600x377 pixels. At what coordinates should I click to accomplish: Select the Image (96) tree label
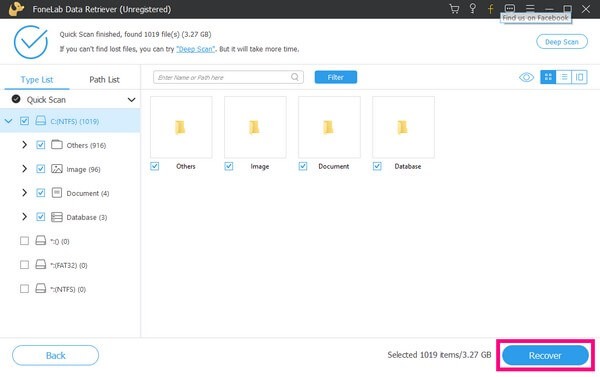point(83,170)
